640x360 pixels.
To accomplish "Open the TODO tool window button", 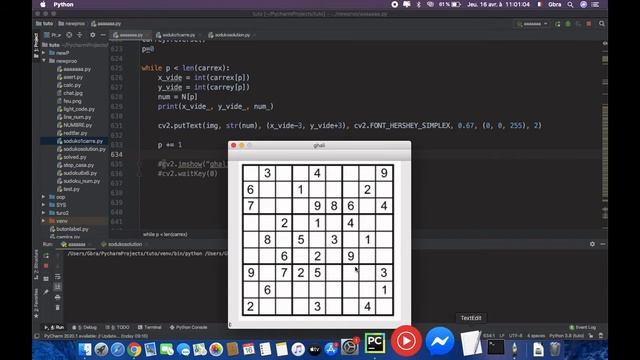I will (118, 327).
